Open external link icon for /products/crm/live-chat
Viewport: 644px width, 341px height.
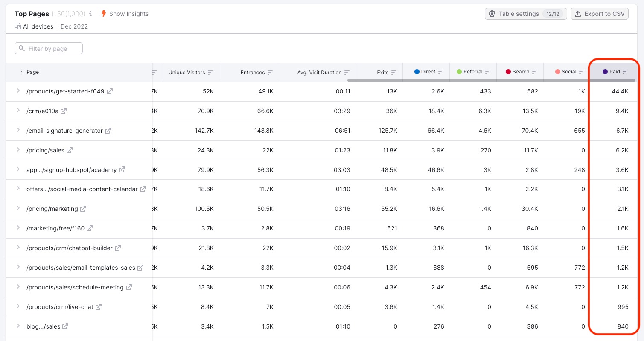coord(99,307)
